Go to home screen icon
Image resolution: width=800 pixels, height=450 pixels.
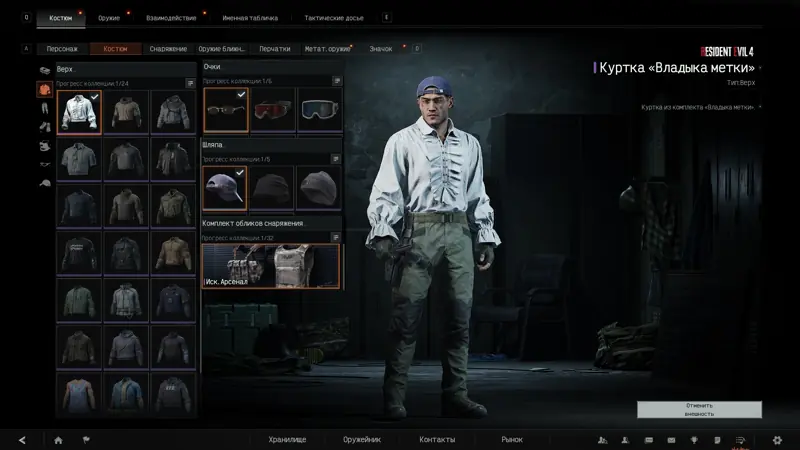(x=58, y=440)
